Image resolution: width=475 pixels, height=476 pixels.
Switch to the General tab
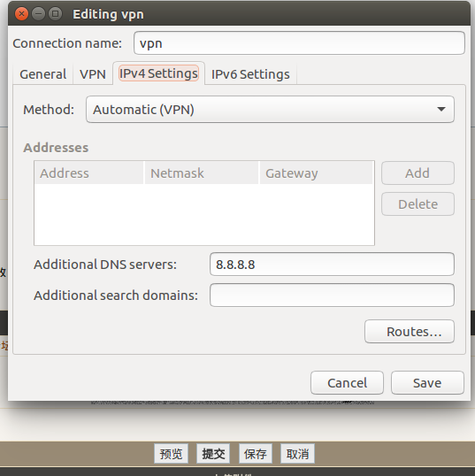(42, 74)
